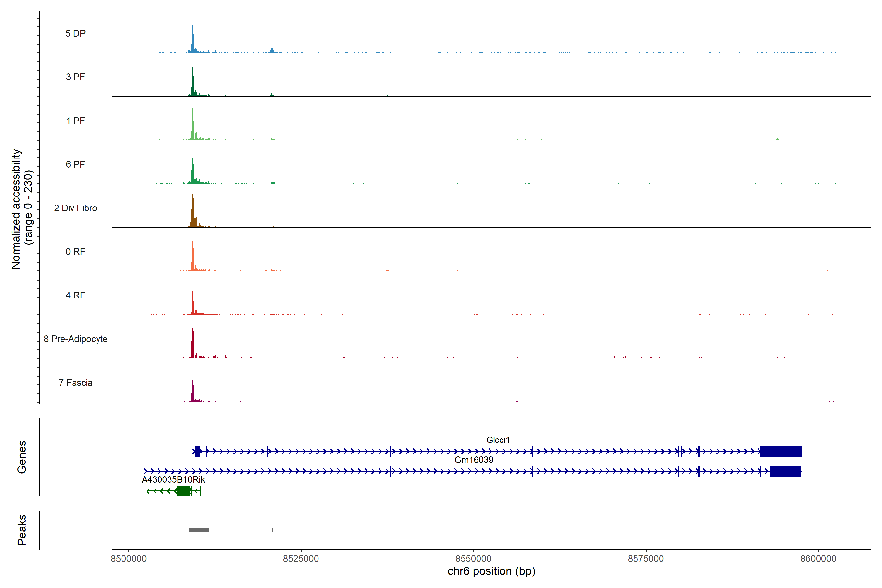This screenshot has height=588, width=882.
Task: Click the 6 PF track label
Action: 75,164
